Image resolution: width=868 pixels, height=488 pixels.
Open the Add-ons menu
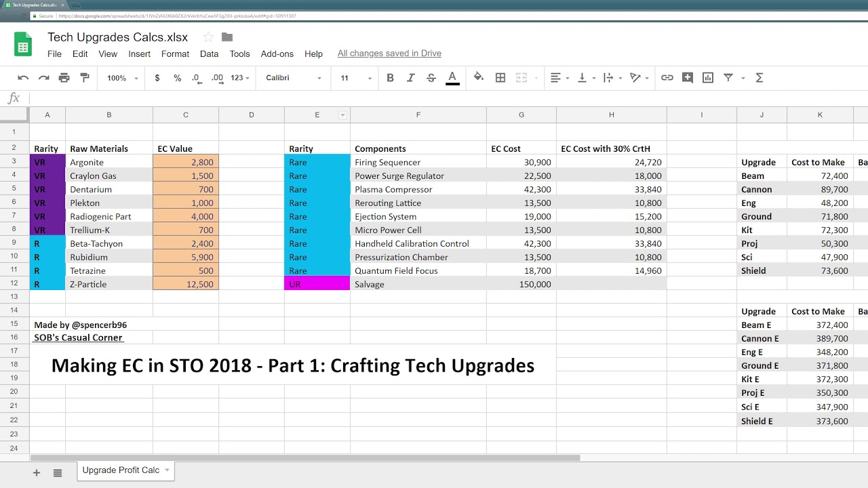(277, 54)
